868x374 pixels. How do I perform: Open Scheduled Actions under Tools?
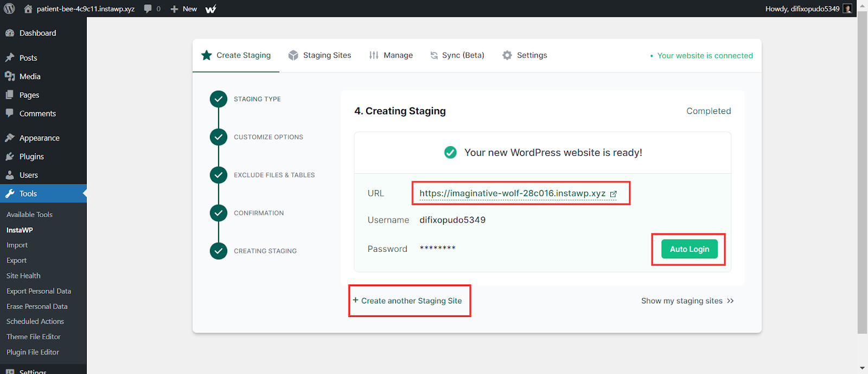(35, 321)
